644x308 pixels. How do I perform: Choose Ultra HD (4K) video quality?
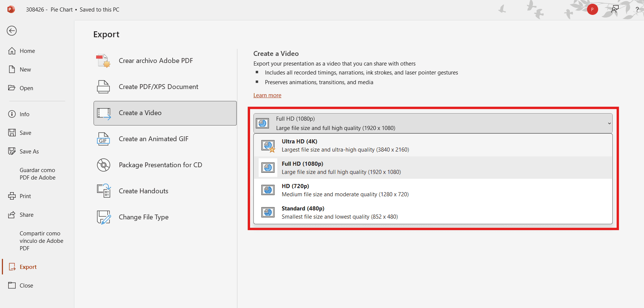pos(345,145)
